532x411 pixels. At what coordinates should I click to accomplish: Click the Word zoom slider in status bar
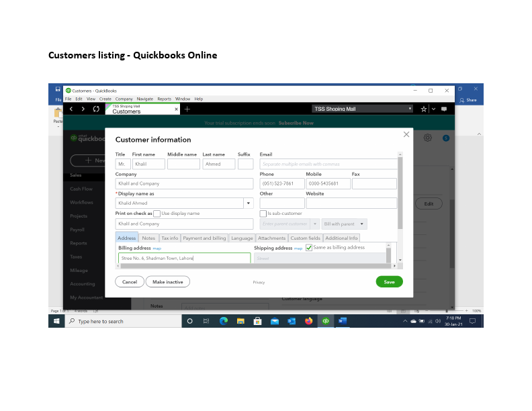point(447,311)
